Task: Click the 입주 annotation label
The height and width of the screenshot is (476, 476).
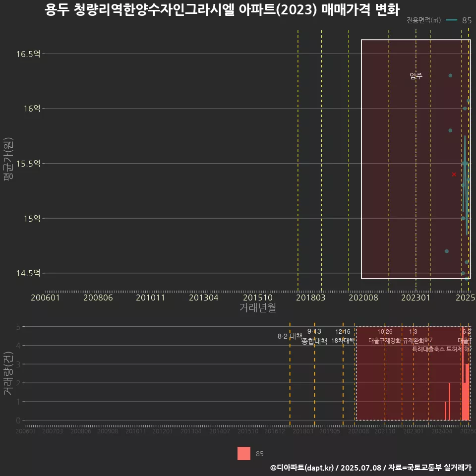Action: (x=416, y=75)
